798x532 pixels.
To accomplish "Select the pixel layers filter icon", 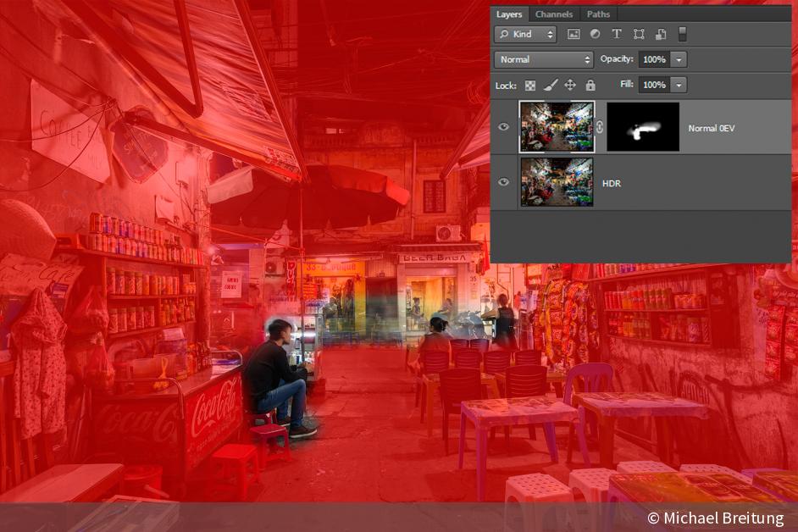I will click(574, 34).
